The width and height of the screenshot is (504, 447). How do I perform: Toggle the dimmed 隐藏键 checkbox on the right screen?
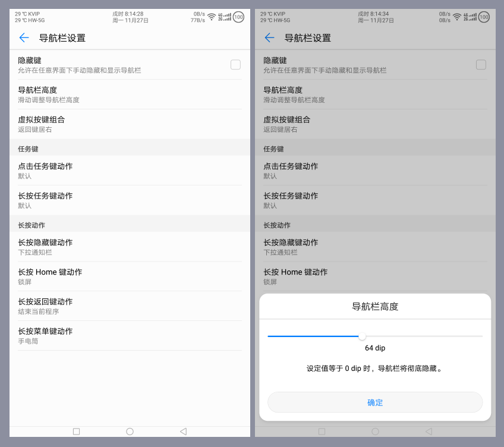click(x=481, y=65)
